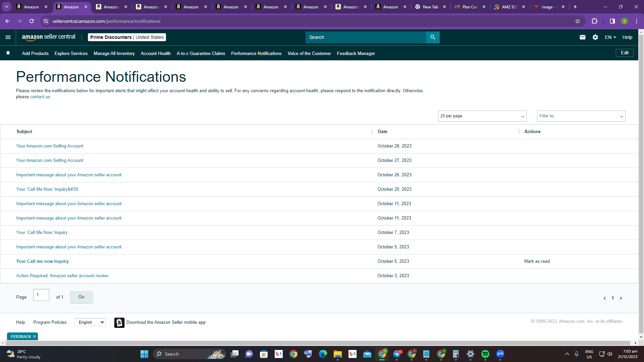Click the contact us link

(40, 97)
